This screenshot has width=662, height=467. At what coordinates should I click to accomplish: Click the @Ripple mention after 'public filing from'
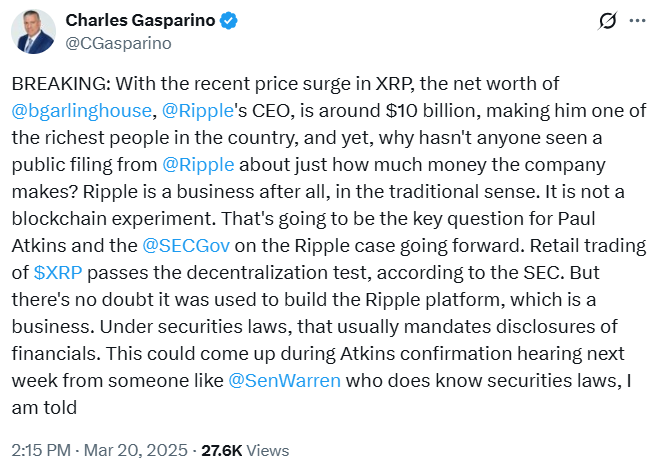(198, 165)
